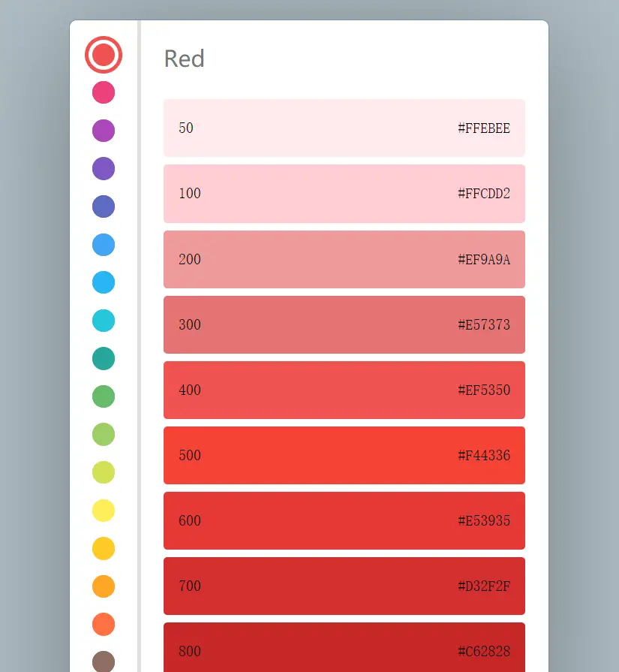Select the Red 100 swatch #FFCDD2

click(x=344, y=194)
